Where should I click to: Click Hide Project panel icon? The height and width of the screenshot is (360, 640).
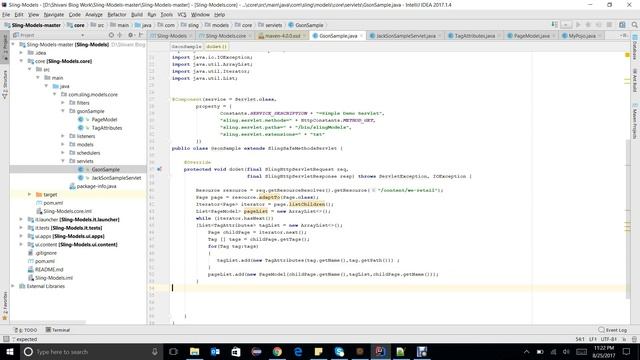click(141, 36)
